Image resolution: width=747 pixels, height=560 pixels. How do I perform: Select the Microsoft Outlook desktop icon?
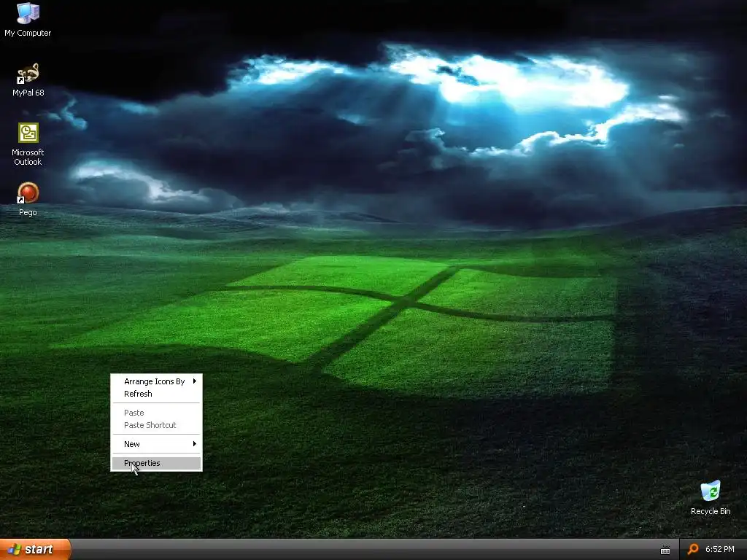click(x=28, y=144)
